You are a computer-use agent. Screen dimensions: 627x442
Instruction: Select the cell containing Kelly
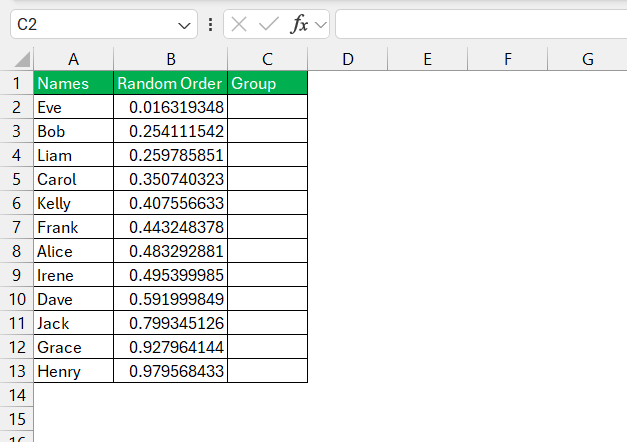pos(74,203)
